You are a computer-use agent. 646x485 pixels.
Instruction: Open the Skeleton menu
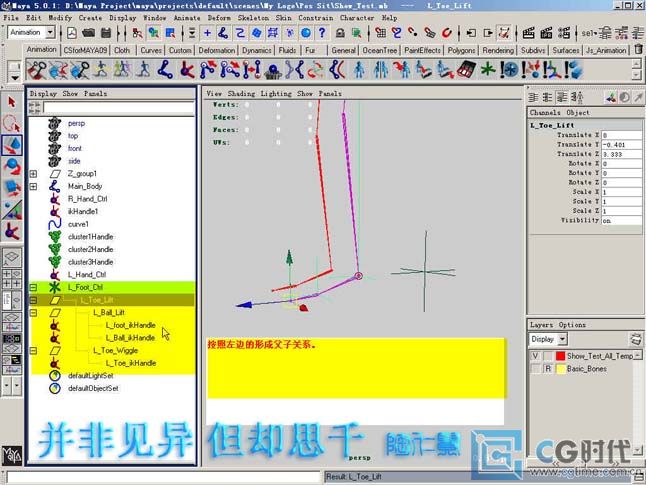pyautogui.click(x=253, y=18)
